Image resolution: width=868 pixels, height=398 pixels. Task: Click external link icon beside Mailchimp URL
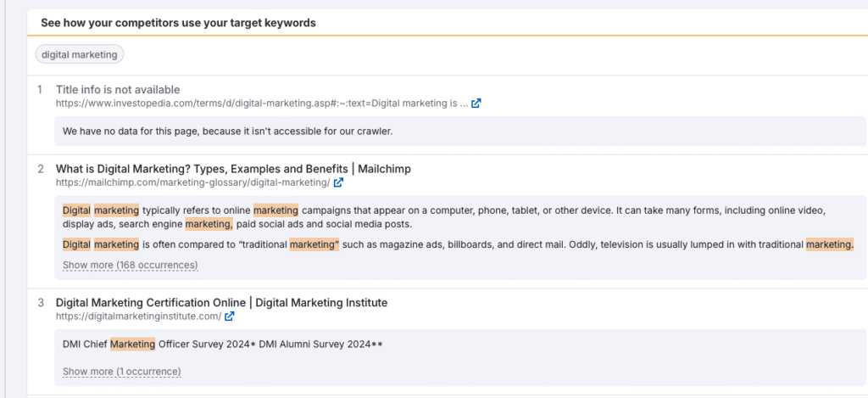[x=339, y=182]
